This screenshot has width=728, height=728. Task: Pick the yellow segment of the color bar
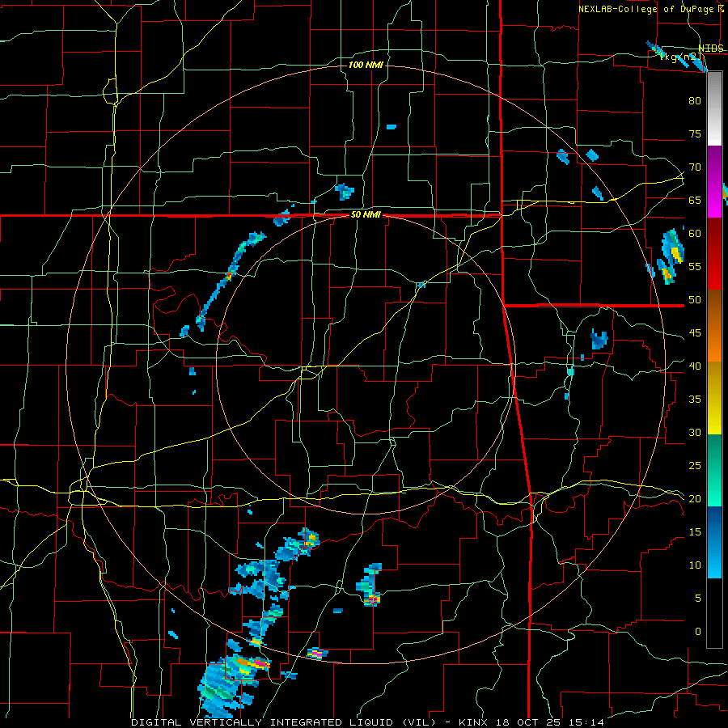coord(714,398)
